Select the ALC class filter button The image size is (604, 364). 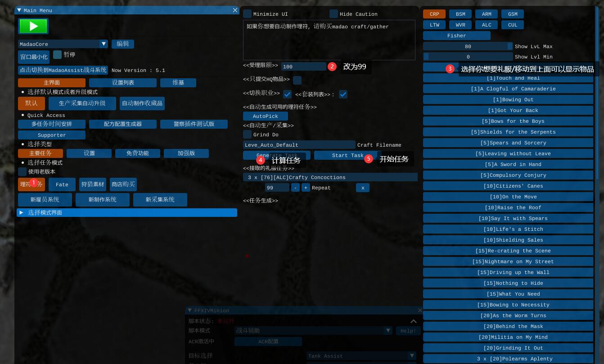(487, 25)
